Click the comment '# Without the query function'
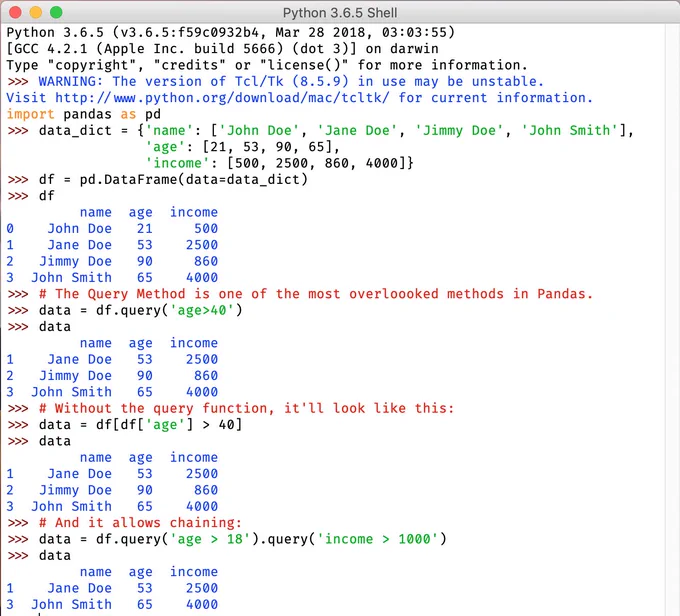 pyautogui.click(x=246, y=409)
